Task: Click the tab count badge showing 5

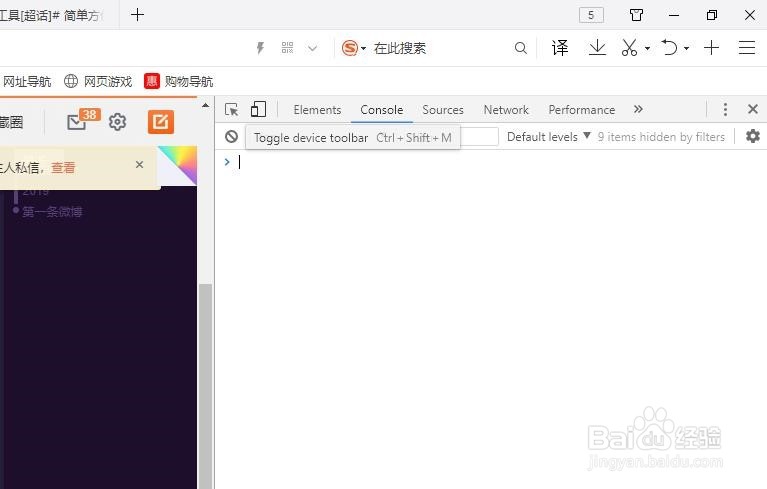Action: click(591, 15)
